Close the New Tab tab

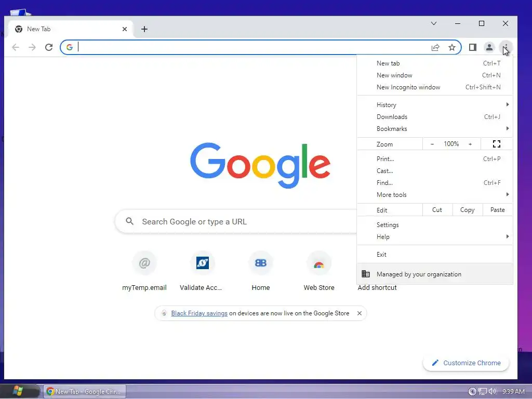(x=125, y=29)
